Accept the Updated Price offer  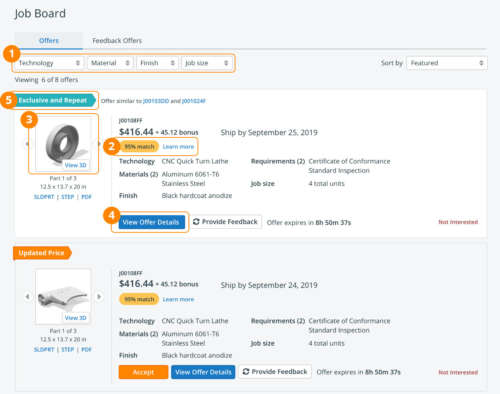coord(143,372)
